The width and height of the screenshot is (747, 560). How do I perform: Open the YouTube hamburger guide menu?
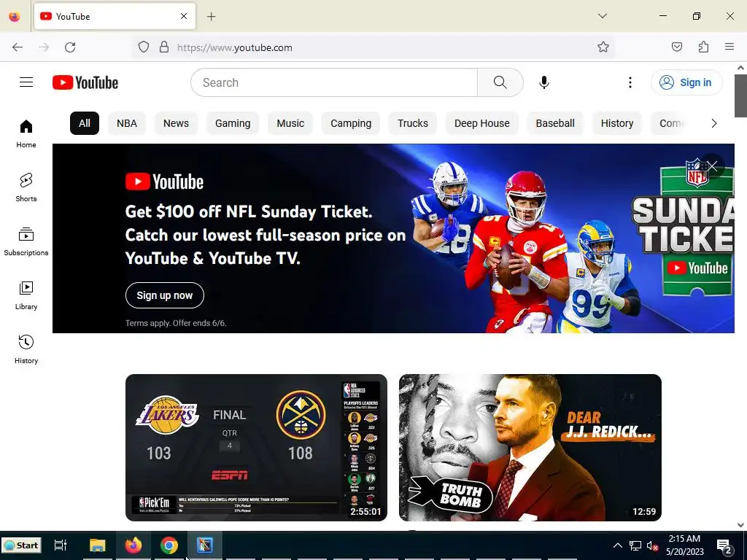[26, 82]
